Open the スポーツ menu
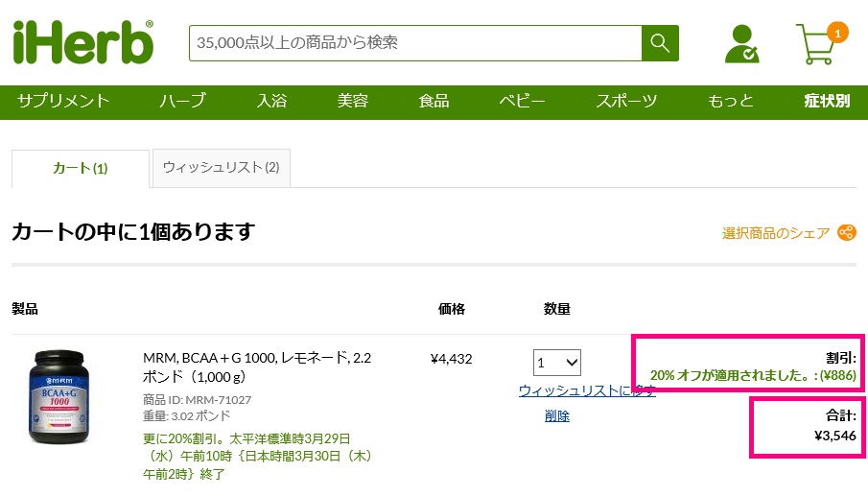This screenshot has height=496, width=868. pyautogui.click(x=626, y=101)
